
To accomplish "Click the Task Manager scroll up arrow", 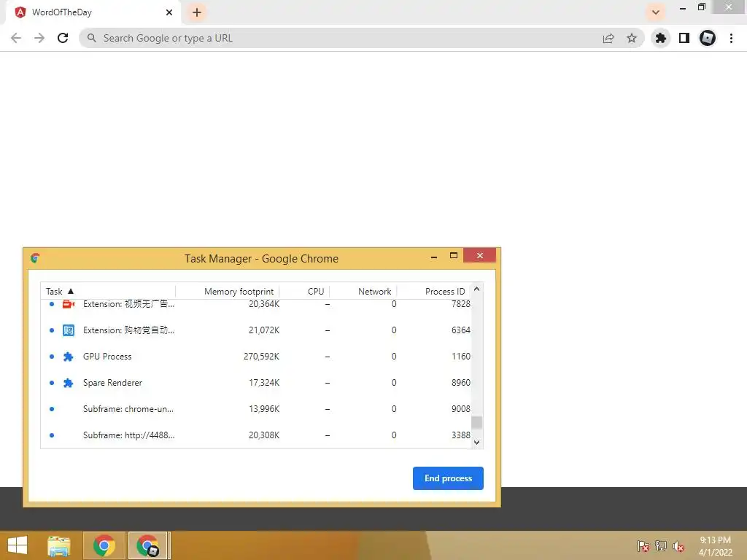I will click(477, 289).
